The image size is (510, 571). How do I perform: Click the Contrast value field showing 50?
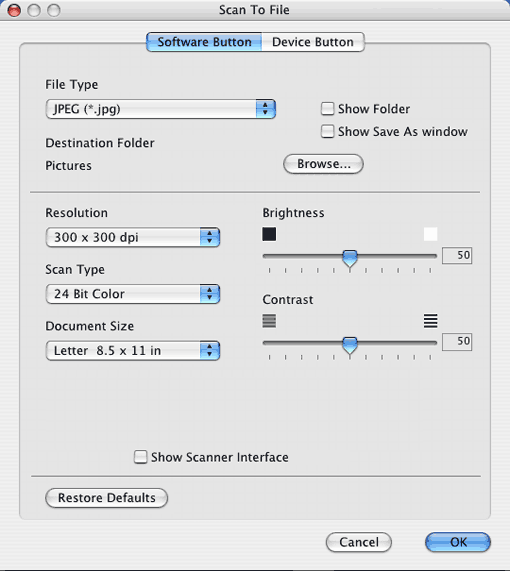[457, 342]
